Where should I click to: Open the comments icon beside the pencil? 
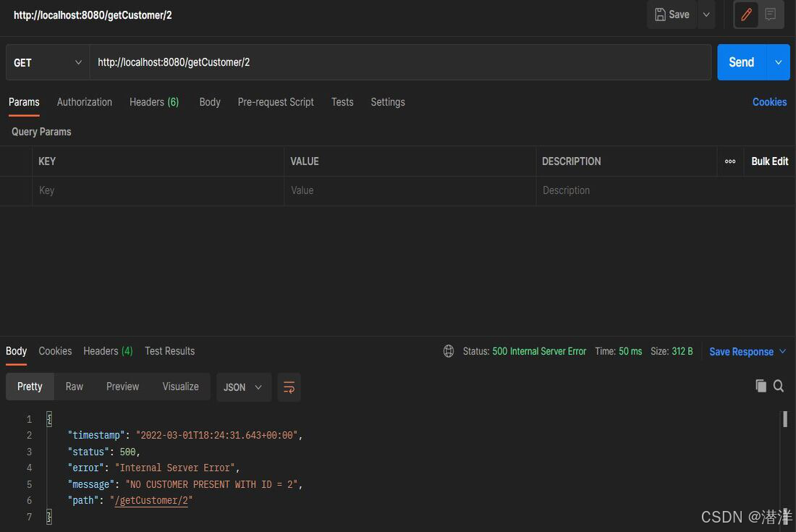pyautogui.click(x=770, y=14)
